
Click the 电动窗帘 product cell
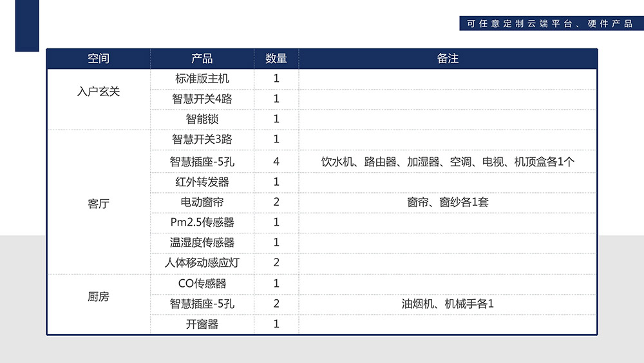[x=202, y=202]
